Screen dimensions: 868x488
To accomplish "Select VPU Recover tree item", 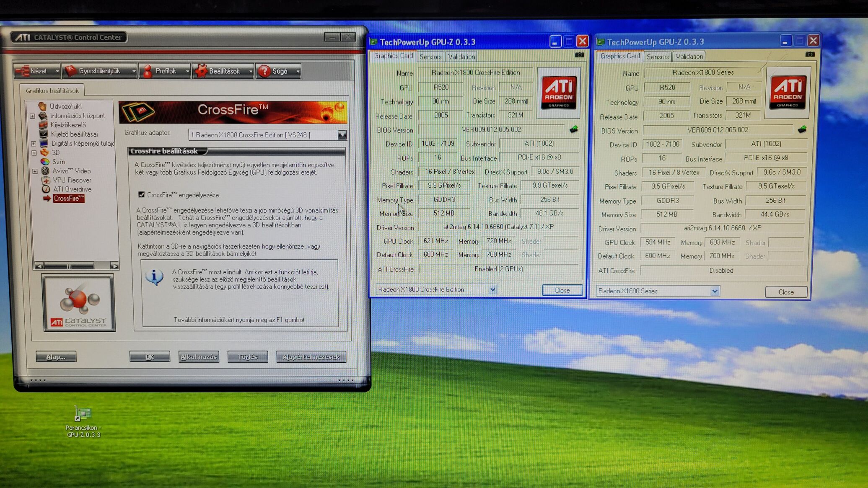I will (x=72, y=180).
